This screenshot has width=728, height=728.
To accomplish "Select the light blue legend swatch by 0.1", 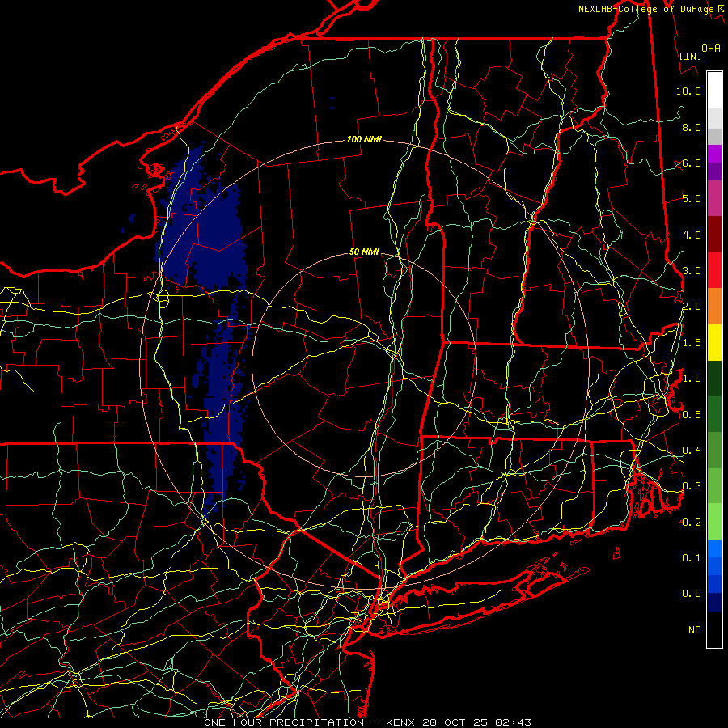I will click(714, 548).
